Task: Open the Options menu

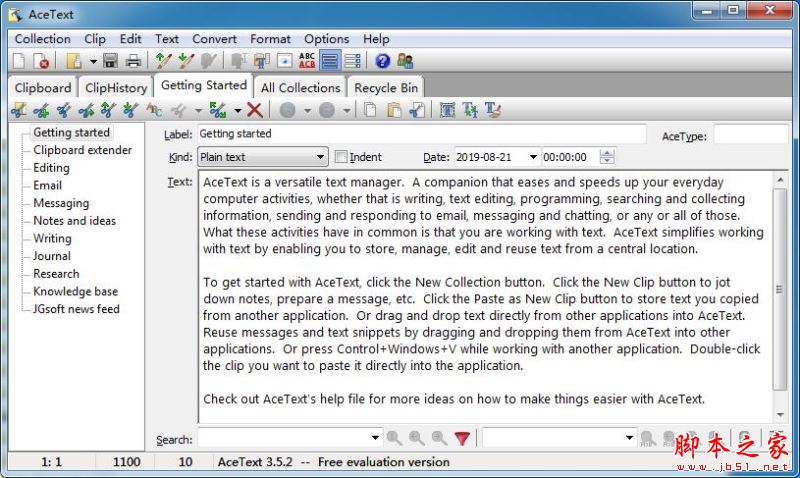Action: (x=327, y=39)
